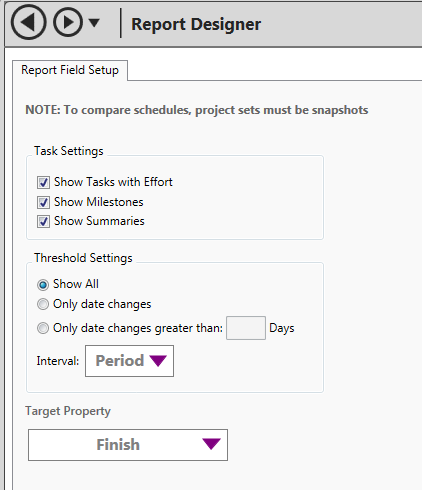Click the Show All label
This screenshot has height=490, width=422.
(76, 284)
